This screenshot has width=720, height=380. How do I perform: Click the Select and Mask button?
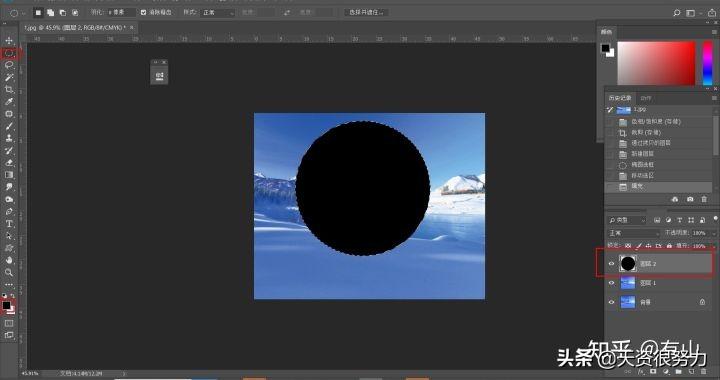(366, 12)
